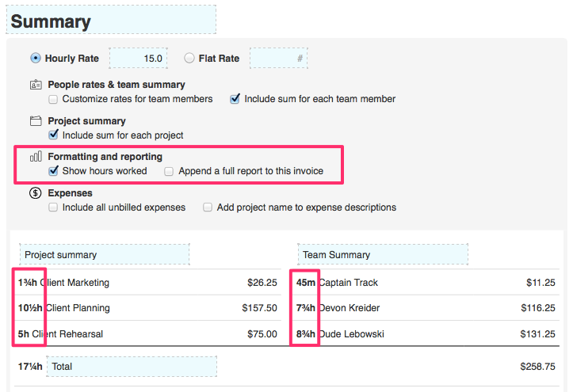This screenshot has width=573, height=392.
Task: Enable Include all unbilled expenses
Action: click(53, 207)
